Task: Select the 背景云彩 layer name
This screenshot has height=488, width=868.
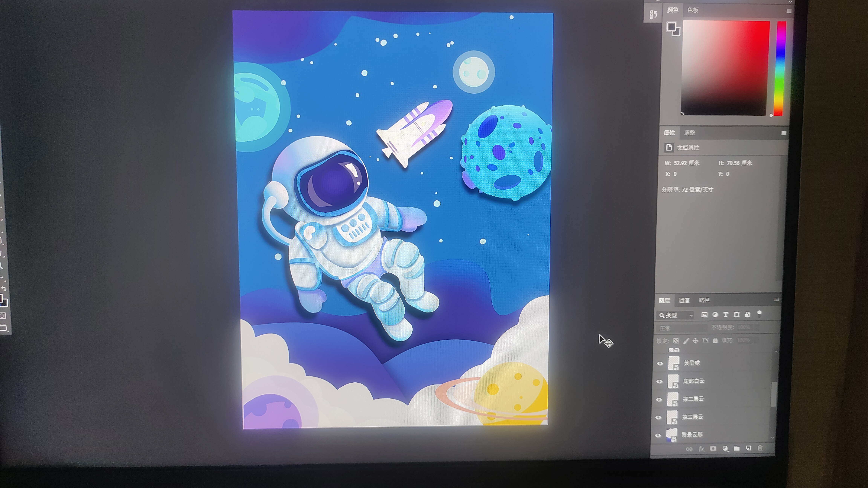Action: point(692,435)
